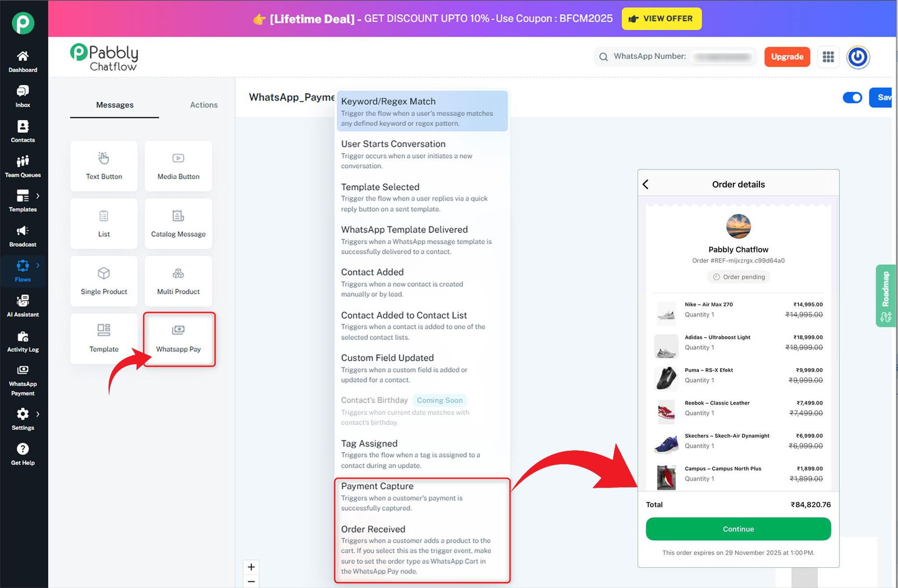Screen dimensions: 898x588
Task: Click the orange Upgrade button
Action: click(787, 57)
